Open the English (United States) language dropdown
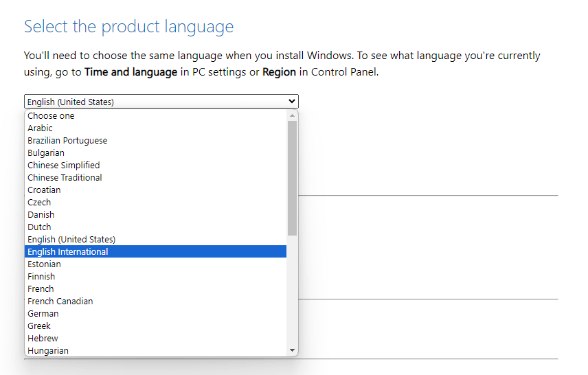Viewport: 588px width, 375px height. pyautogui.click(x=161, y=102)
